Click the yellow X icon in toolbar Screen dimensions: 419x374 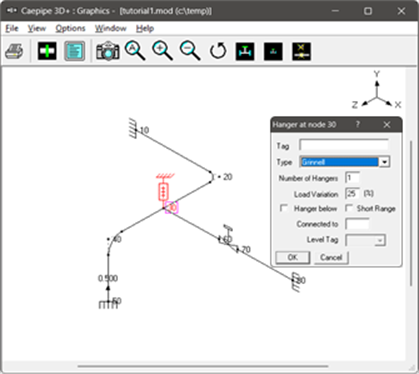(301, 51)
